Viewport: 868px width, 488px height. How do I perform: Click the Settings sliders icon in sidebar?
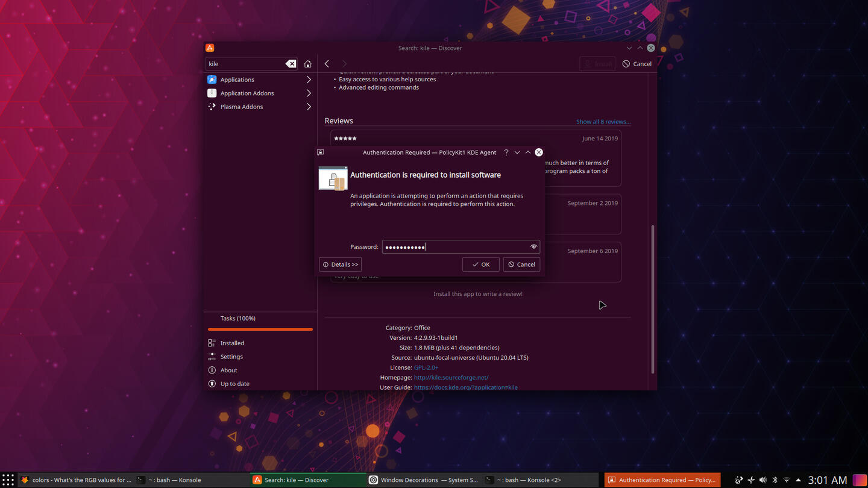click(x=212, y=357)
